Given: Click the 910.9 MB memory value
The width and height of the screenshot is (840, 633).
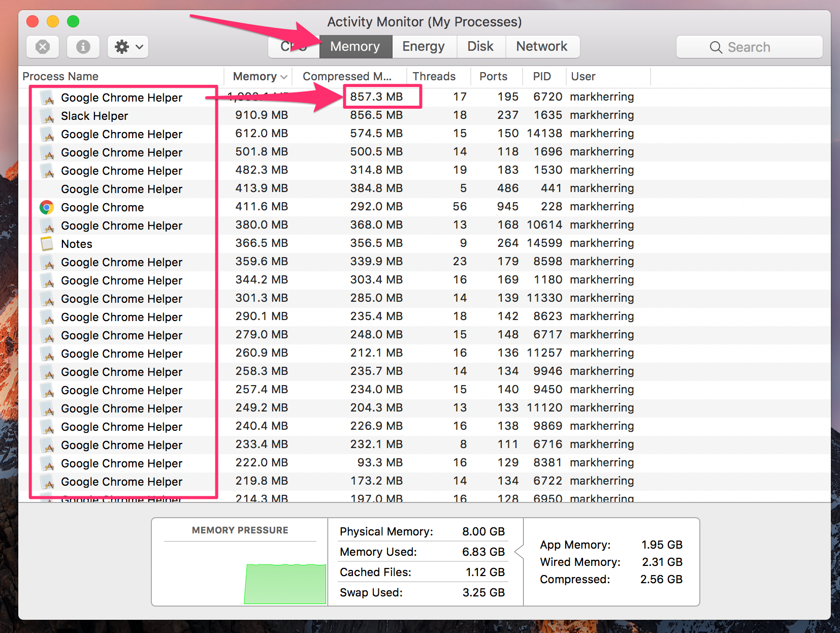Looking at the screenshot, I should point(262,115).
